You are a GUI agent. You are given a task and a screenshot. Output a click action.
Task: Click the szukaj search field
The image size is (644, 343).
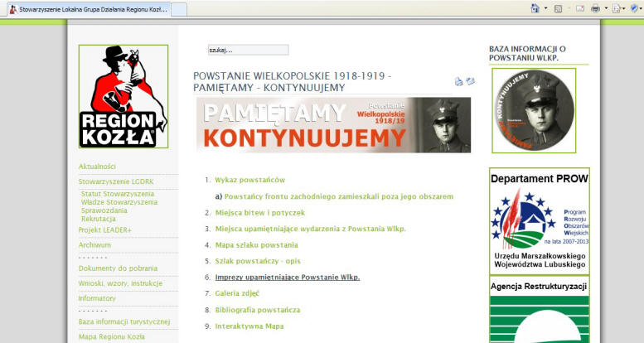pos(248,50)
